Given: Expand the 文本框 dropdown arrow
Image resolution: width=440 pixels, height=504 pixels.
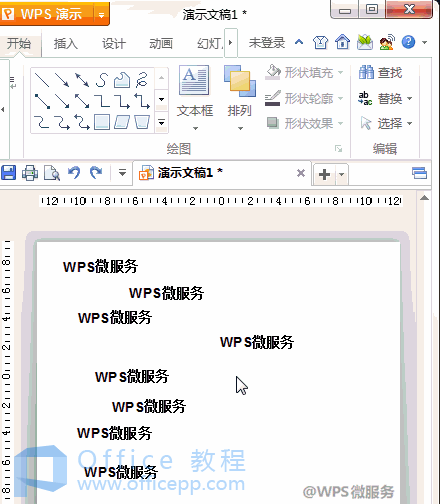Looking at the screenshot, I should pos(195,128).
